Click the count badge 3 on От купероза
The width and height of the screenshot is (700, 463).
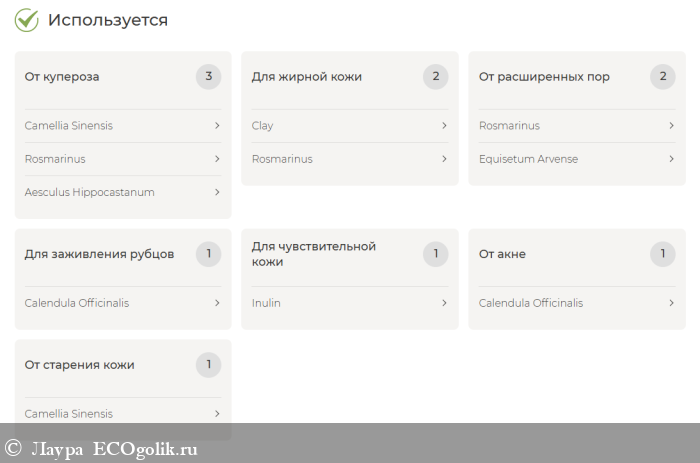[x=208, y=77]
